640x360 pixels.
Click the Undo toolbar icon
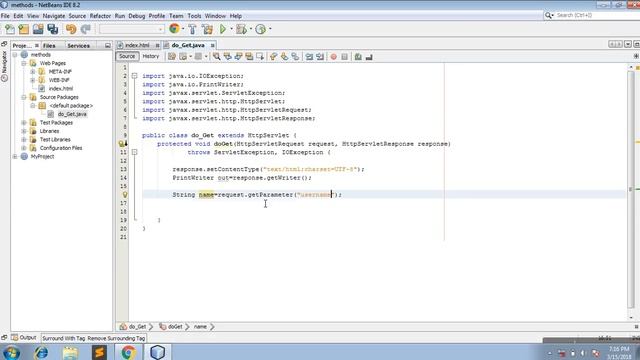tap(71, 29)
